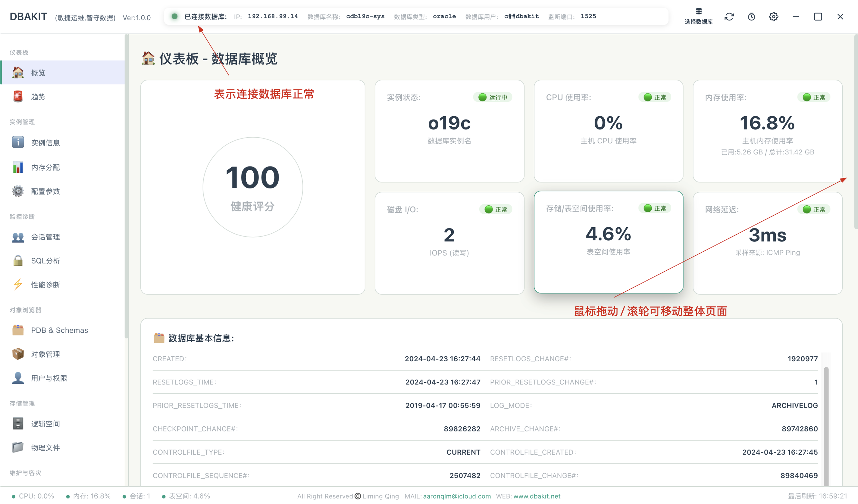Click the file cabinet icon beside 逻辑空间
The width and height of the screenshot is (858, 504).
pos(18,423)
